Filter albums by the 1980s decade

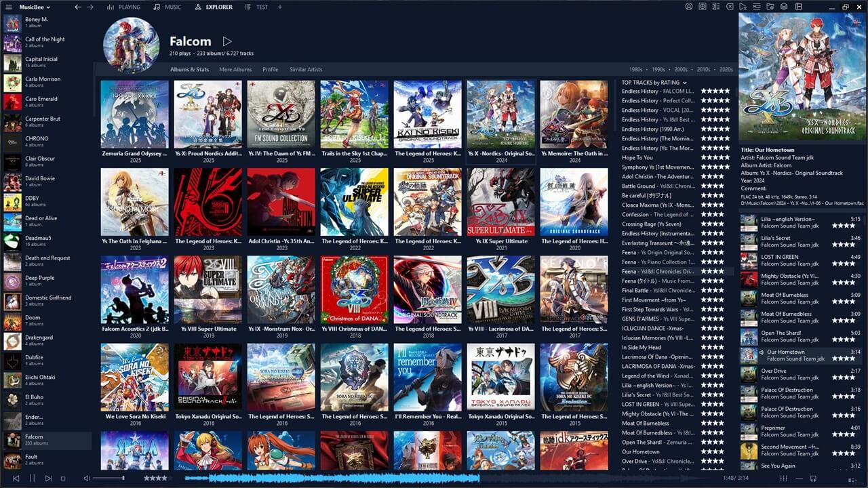(636, 69)
